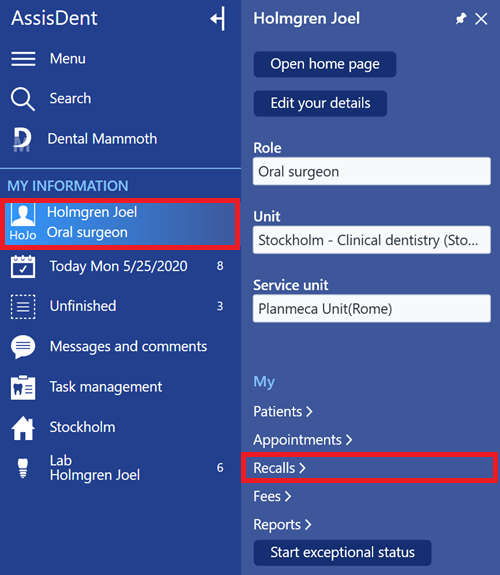
Task: Click Service unit field Planmeca Unit(Rome)
Action: pyautogui.click(x=372, y=308)
